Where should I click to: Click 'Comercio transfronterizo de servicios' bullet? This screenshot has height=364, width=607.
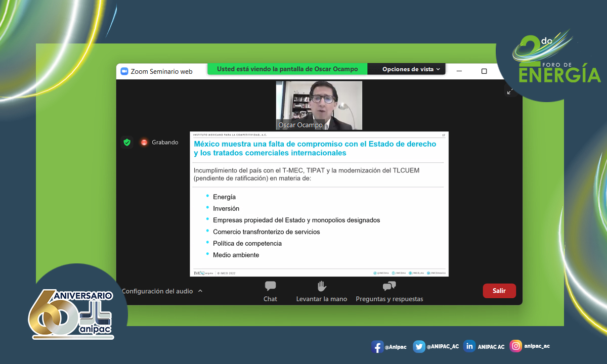(267, 232)
